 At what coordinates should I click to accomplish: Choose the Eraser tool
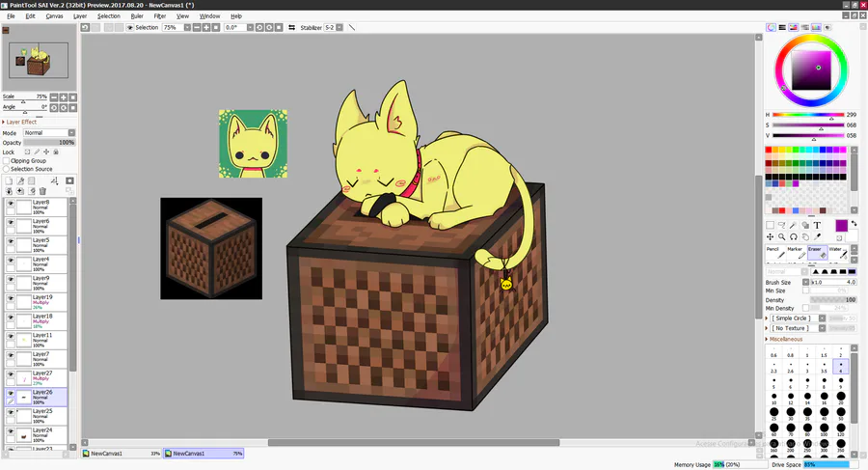[x=818, y=253]
